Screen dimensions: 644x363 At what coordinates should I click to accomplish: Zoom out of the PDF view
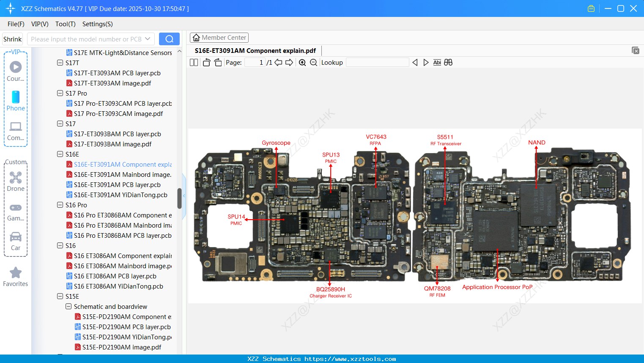click(x=313, y=62)
